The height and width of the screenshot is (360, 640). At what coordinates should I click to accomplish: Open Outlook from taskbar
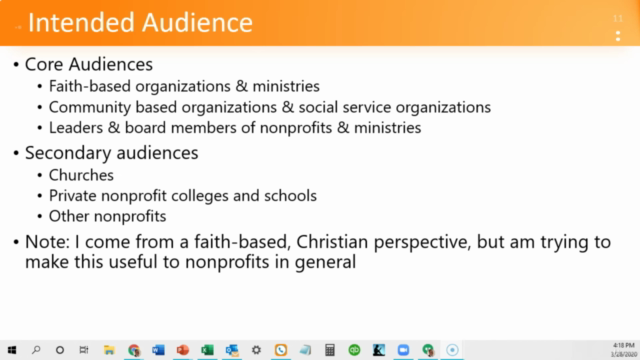(231, 350)
